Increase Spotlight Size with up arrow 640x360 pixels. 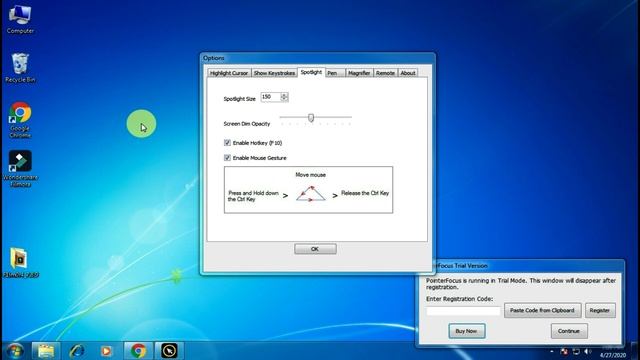pyautogui.click(x=284, y=95)
